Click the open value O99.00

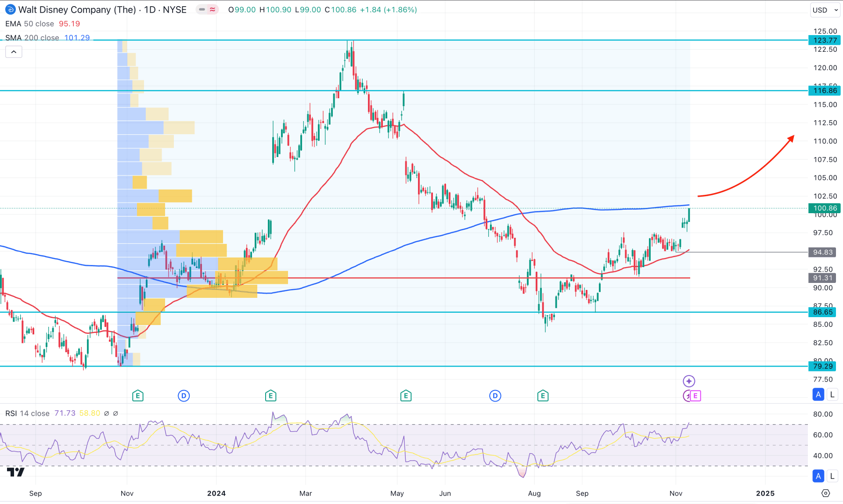pyautogui.click(x=242, y=10)
